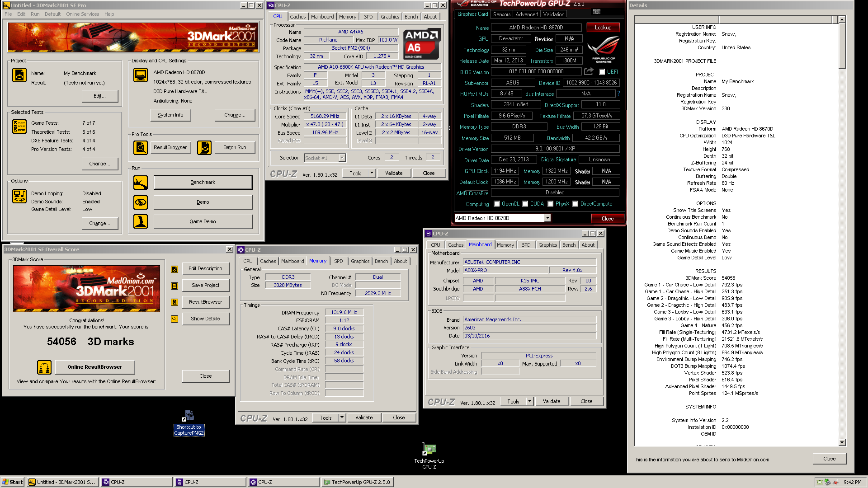This screenshot has width=868, height=488.
Task: Click Change... under Selected Tests
Action: click(x=100, y=164)
